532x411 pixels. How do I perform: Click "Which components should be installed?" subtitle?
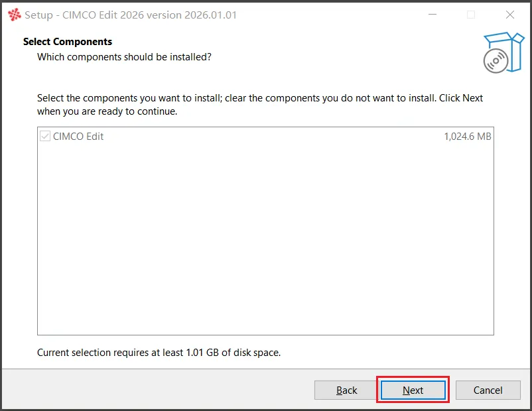coord(124,57)
